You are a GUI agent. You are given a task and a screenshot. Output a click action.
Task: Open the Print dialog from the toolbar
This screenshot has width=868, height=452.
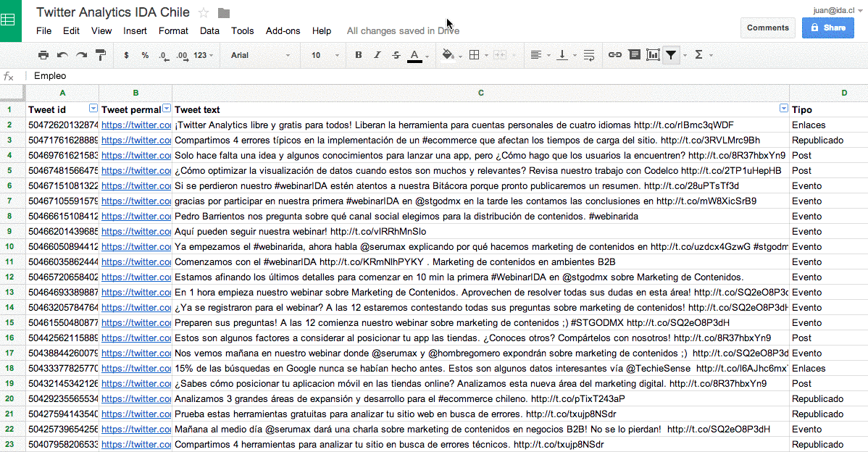43,54
